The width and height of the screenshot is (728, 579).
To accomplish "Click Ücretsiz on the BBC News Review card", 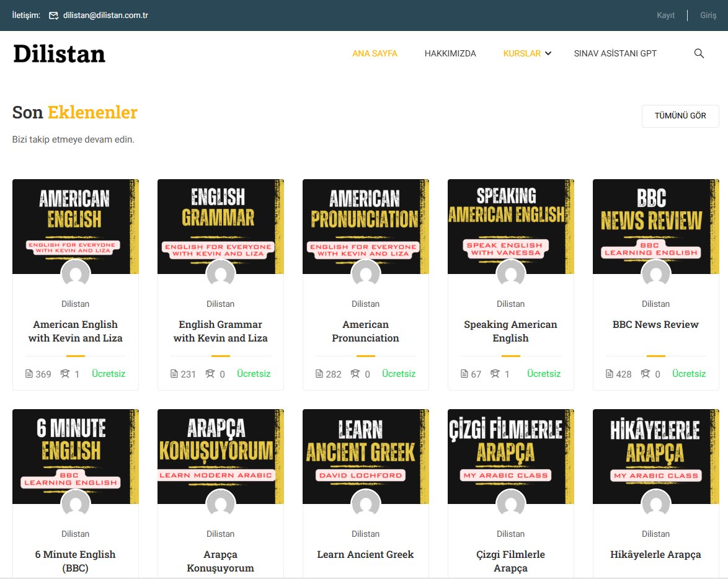I will [x=689, y=374].
